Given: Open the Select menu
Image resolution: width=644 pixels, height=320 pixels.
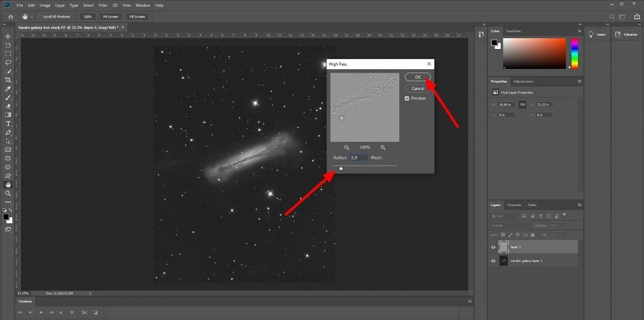Looking at the screenshot, I should click(88, 5).
